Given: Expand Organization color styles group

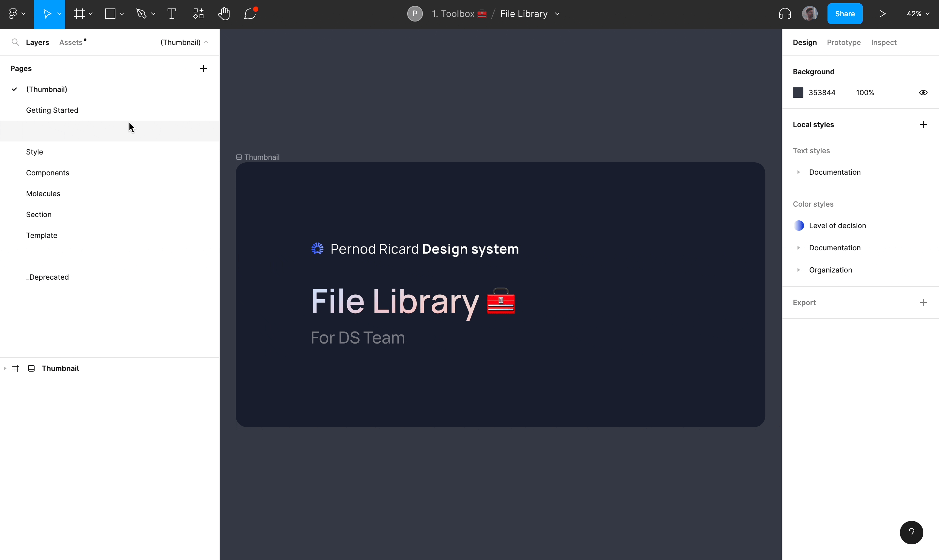Looking at the screenshot, I should click(798, 270).
